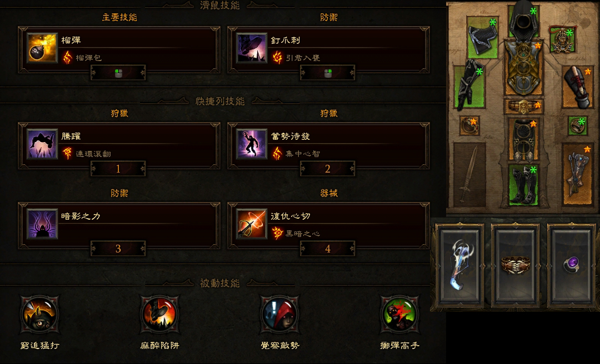Click the 擲彈高手 passive skill icon
Viewport: 600px width, 364px height.
click(399, 315)
